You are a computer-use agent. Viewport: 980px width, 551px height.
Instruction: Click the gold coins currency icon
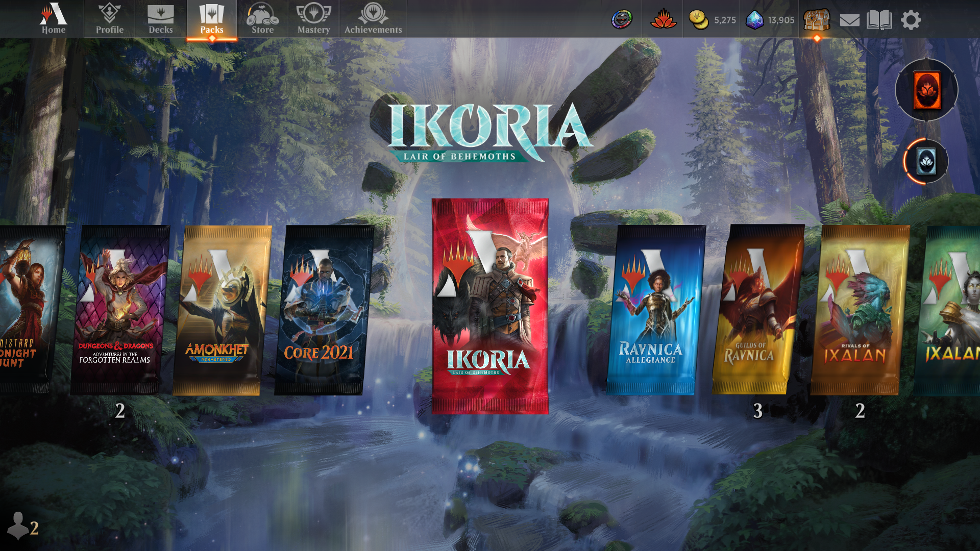698,20
